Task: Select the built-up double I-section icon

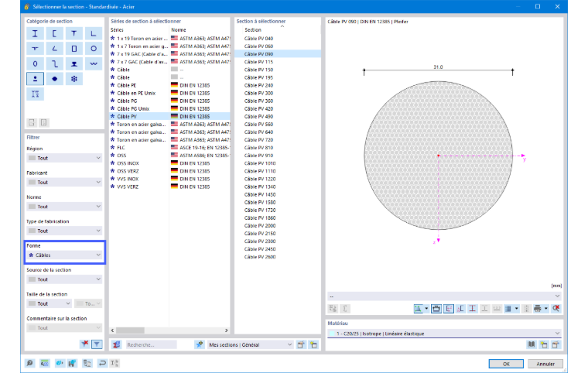Action: (x=35, y=94)
